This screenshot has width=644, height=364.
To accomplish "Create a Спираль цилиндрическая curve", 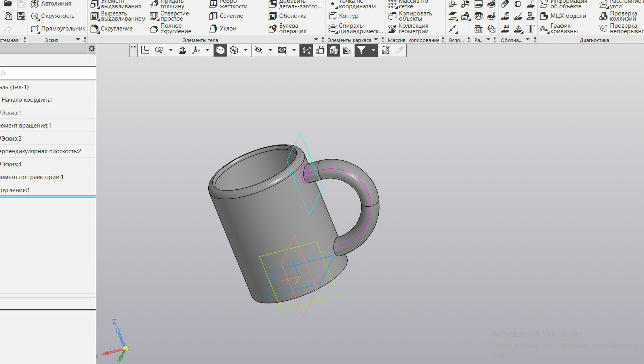I will tap(355, 29).
